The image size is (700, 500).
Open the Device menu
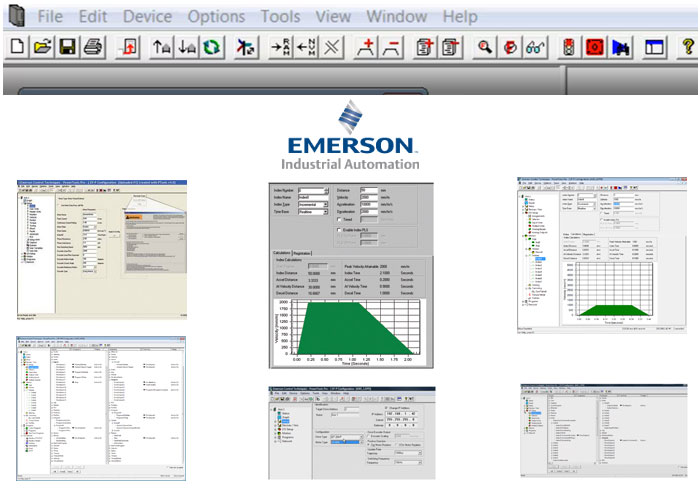tap(147, 17)
